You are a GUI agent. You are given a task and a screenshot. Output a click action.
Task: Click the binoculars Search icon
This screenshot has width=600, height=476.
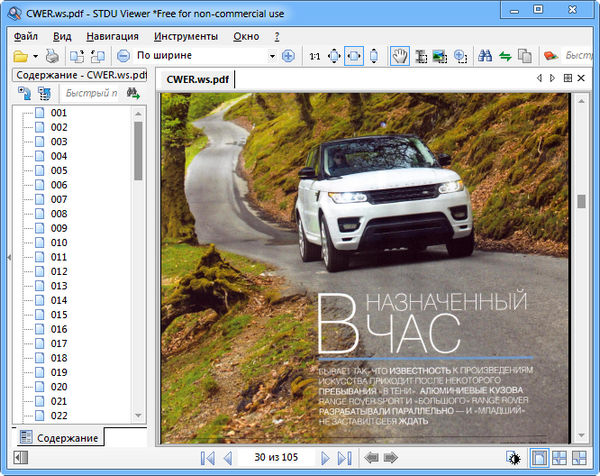pos(485,56)
